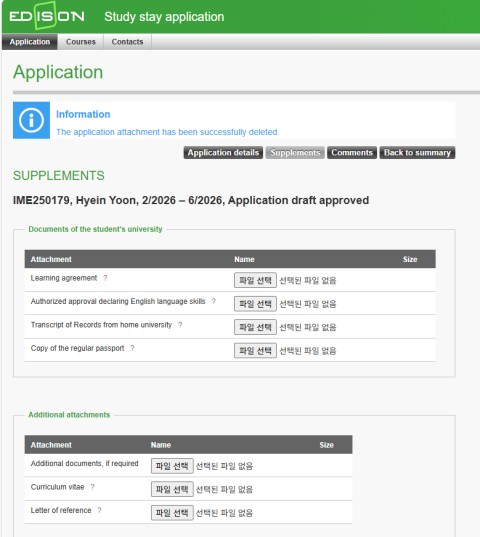This screenshot has height=537, width=480.
Task: Click help question mark beside Learning agreement
Action: 105,278
